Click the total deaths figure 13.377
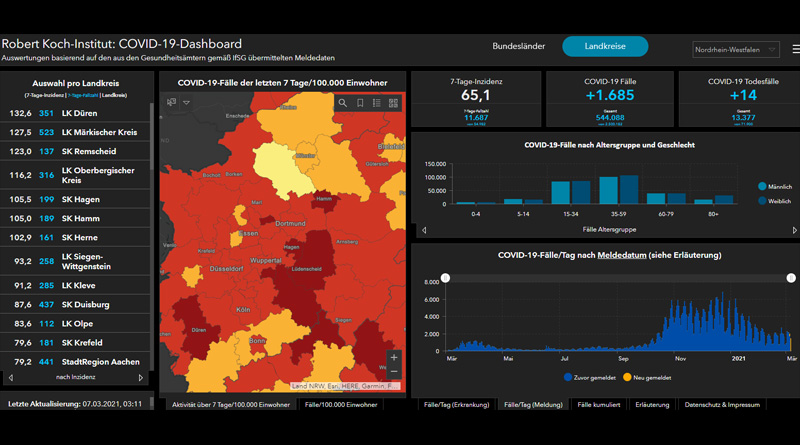Viewport: 800px width, 445px height. [x=743, y=117]
